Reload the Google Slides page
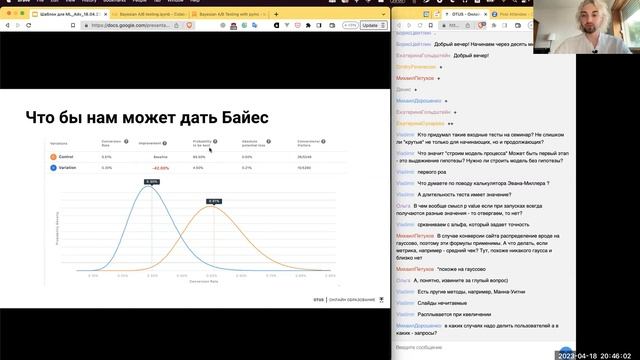Screen dimensions: 640x360 coord(29,25)
